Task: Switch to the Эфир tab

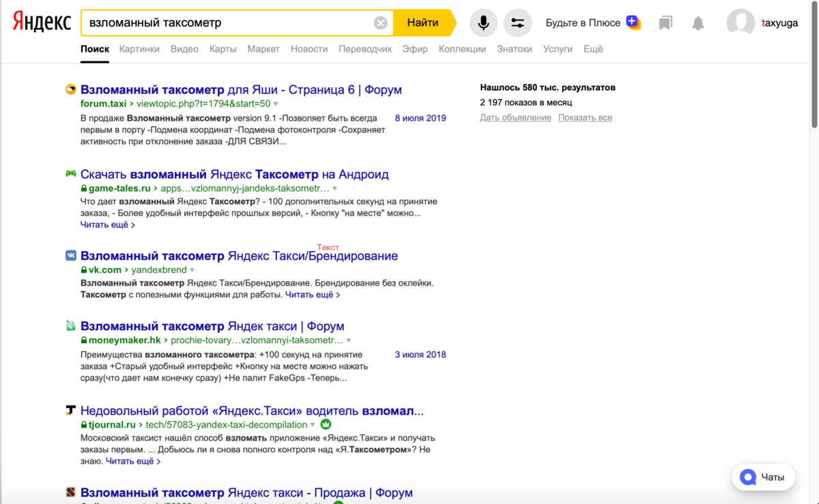Action: pos(415,49)
